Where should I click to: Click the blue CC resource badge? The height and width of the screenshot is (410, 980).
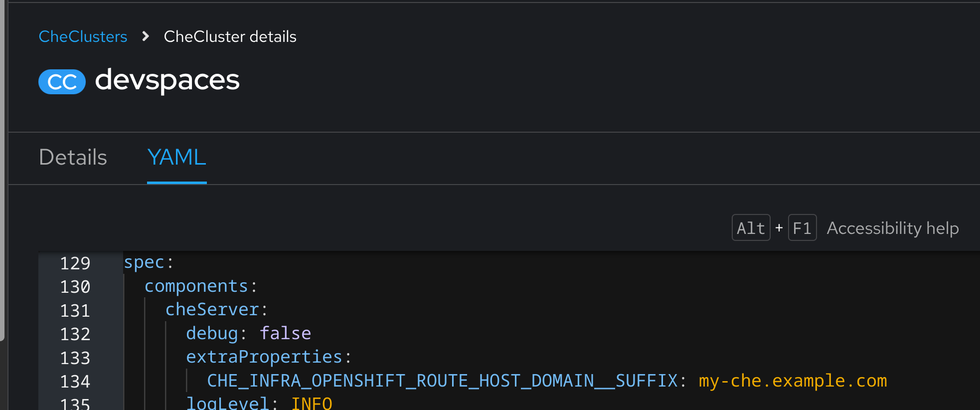pyautogui.click(x=62, y=82)
